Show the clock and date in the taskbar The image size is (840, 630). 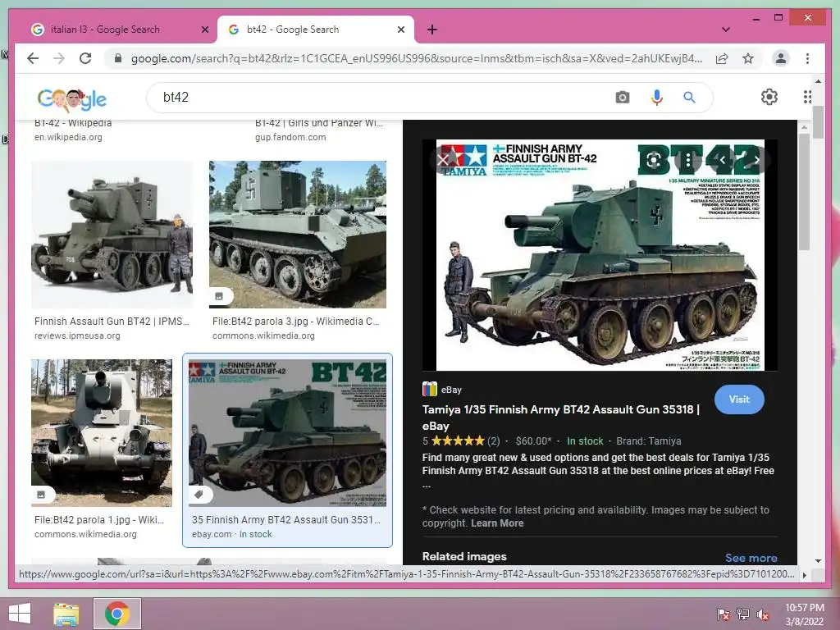coord(805,614)
